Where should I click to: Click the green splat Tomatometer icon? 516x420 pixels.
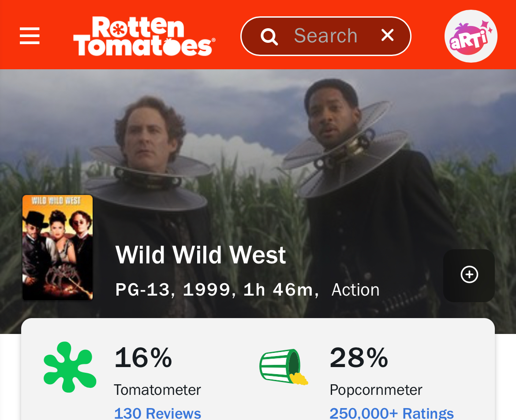tap(70, 367)
